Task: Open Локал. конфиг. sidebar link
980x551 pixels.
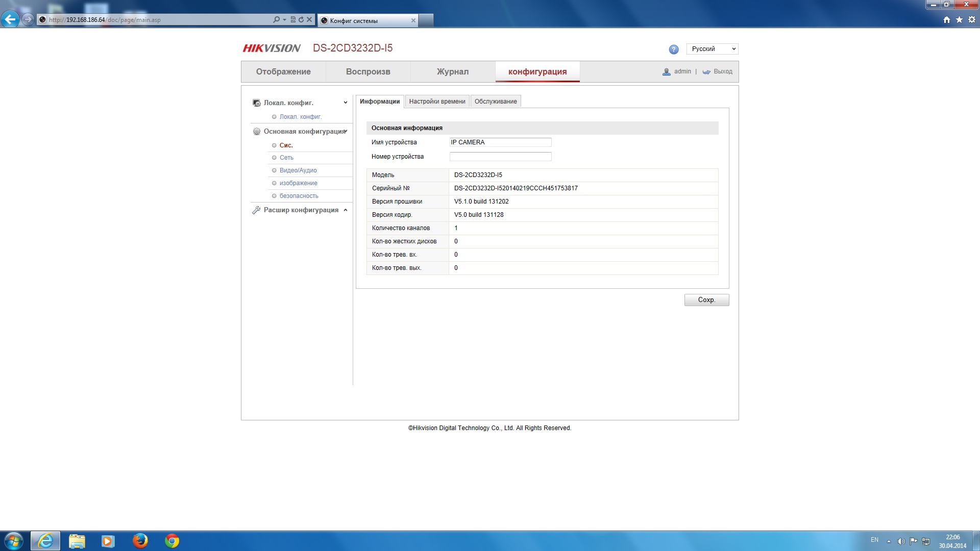Action: coord(301,117)
